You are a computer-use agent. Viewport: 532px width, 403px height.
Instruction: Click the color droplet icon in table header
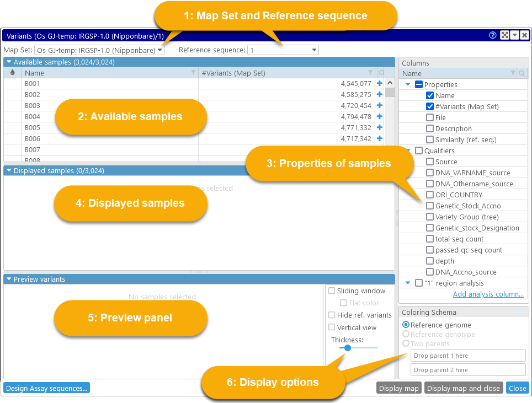(12, 73)
